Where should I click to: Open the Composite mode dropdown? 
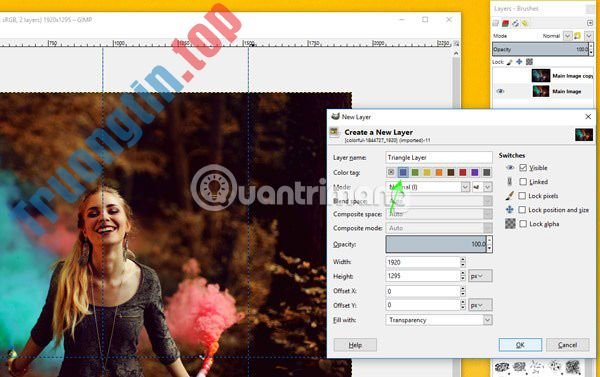(439, 228)
